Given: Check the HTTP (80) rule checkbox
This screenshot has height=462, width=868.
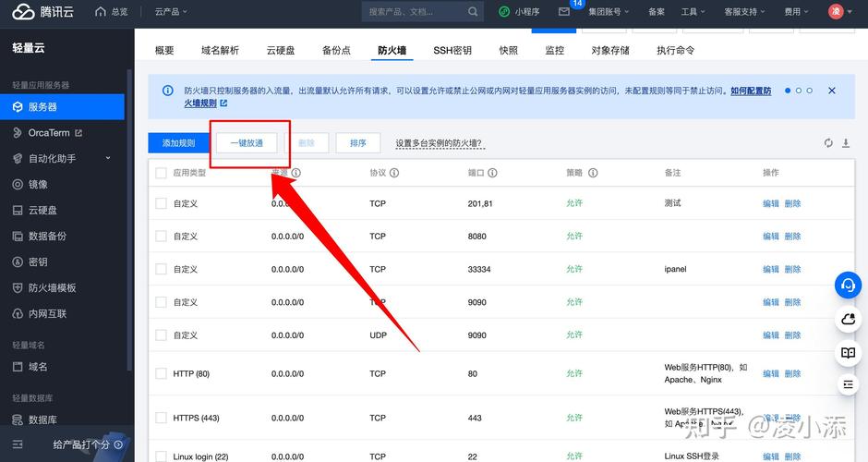Looking at the screenshot, I should (161, 373).
